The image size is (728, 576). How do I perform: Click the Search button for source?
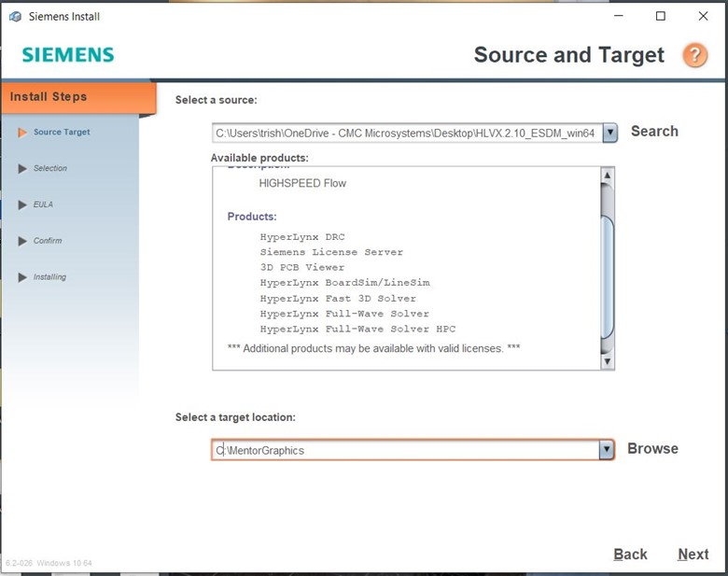(654, 132)
